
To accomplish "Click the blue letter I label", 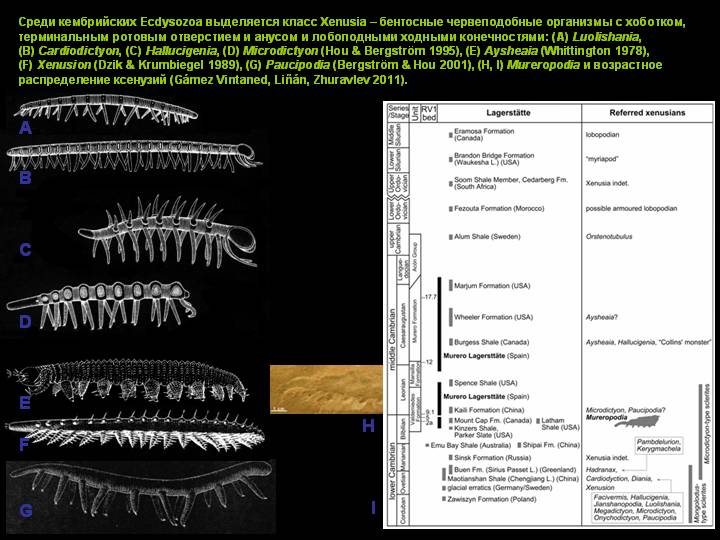I will click(373, 507).
